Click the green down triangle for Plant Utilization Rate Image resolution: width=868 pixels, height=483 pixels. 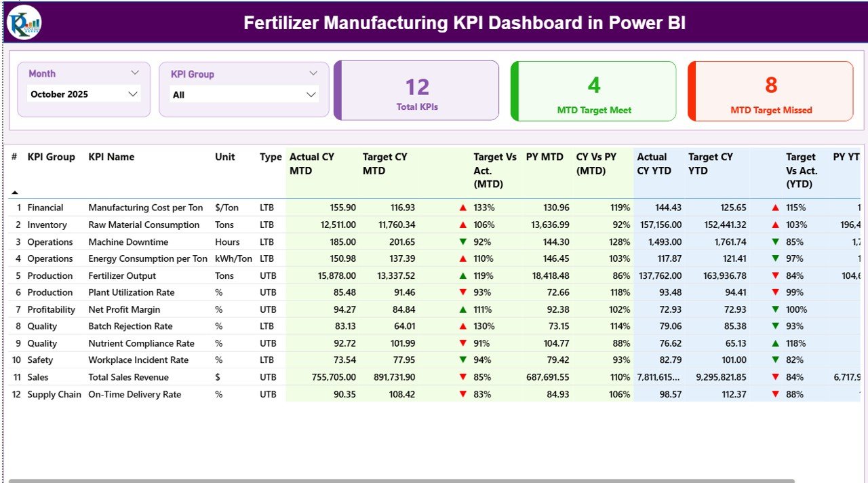click(464, 292)
